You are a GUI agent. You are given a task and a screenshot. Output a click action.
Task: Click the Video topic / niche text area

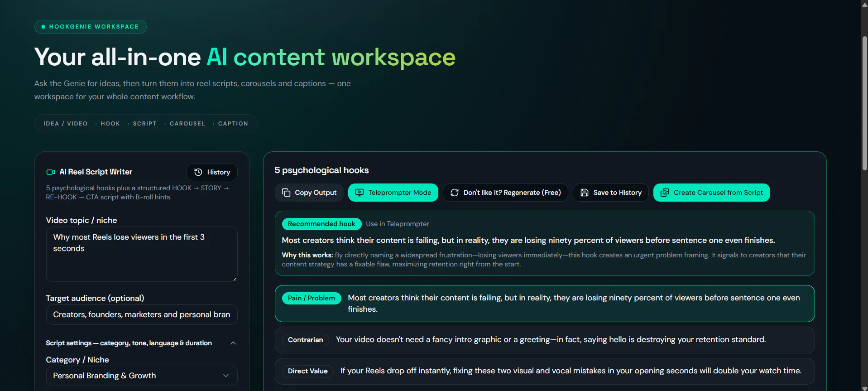(142, 254)
